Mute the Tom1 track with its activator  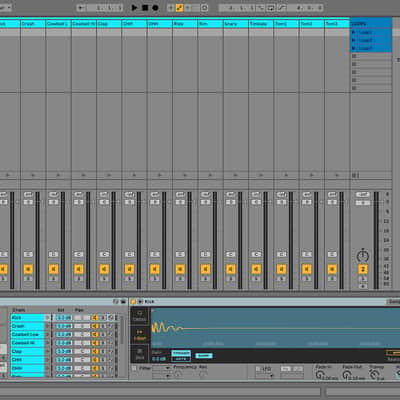click(281, 269)
